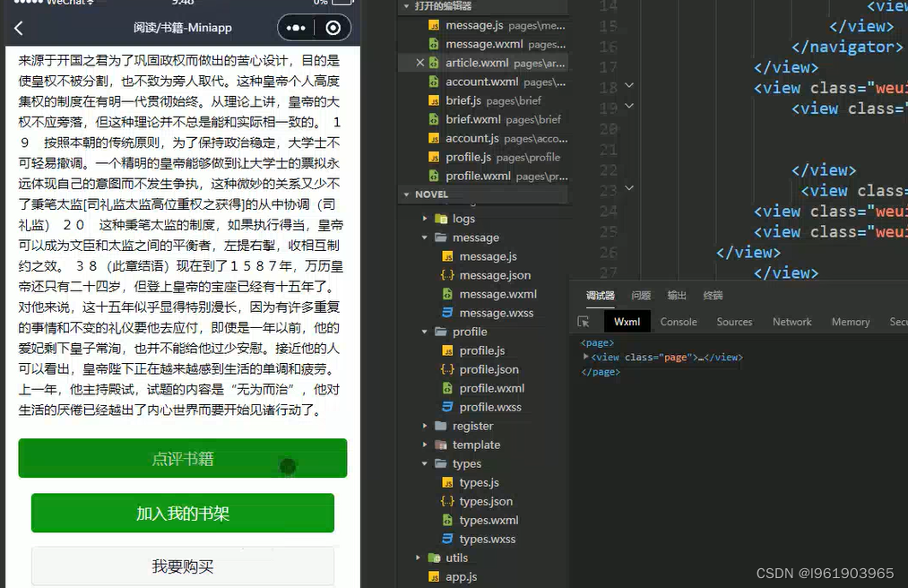The width and height of the screenshot is (908, 588).
Task: Click the utils folder icon
Action: click(x=434, y=558)
